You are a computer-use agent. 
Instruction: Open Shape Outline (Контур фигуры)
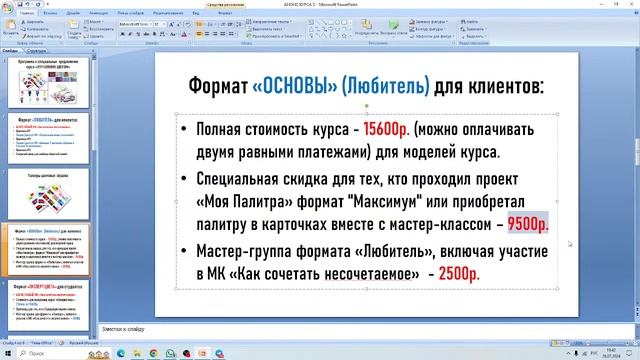coord(427,29)
